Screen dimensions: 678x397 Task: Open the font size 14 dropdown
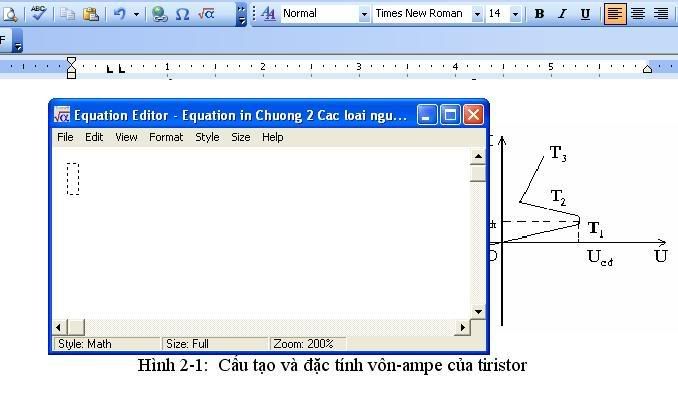515,14
